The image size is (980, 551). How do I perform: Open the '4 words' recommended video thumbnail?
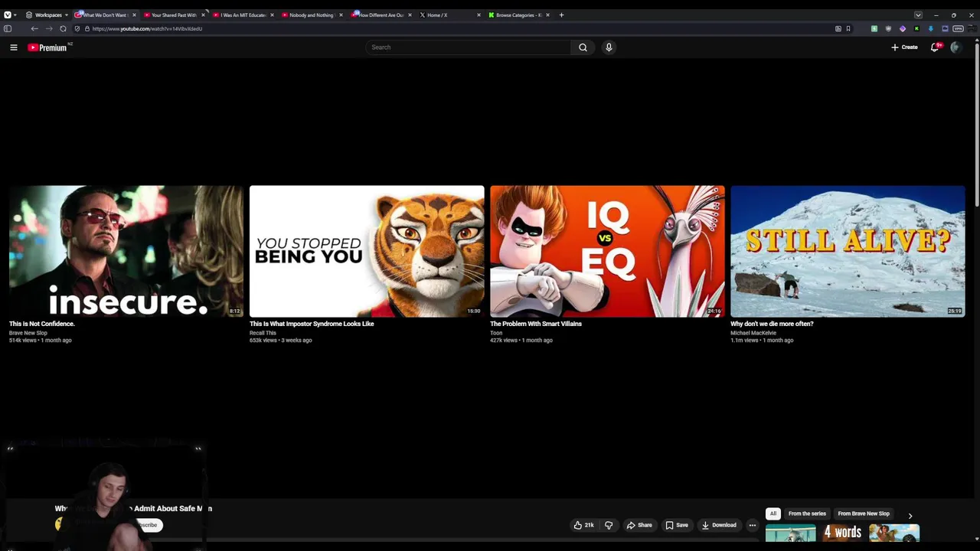point(842,533)
